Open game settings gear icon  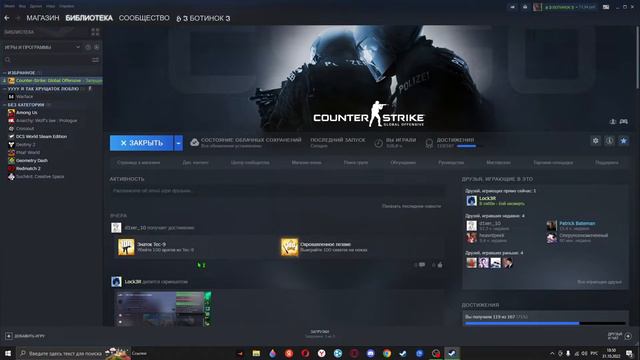coord(596,141)
